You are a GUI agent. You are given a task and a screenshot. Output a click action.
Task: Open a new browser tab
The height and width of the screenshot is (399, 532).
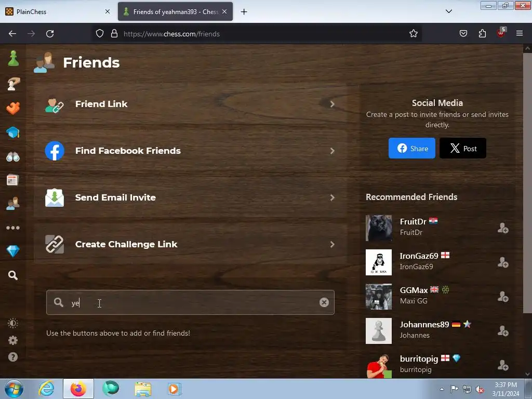244,12
